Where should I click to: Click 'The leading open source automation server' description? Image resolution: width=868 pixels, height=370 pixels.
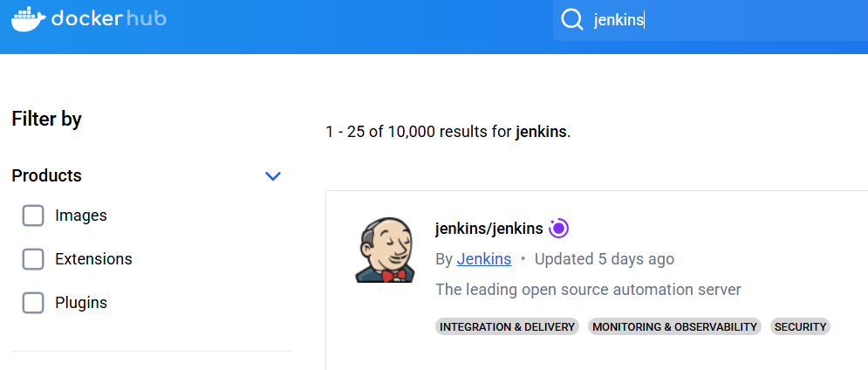tap(588, 289)
